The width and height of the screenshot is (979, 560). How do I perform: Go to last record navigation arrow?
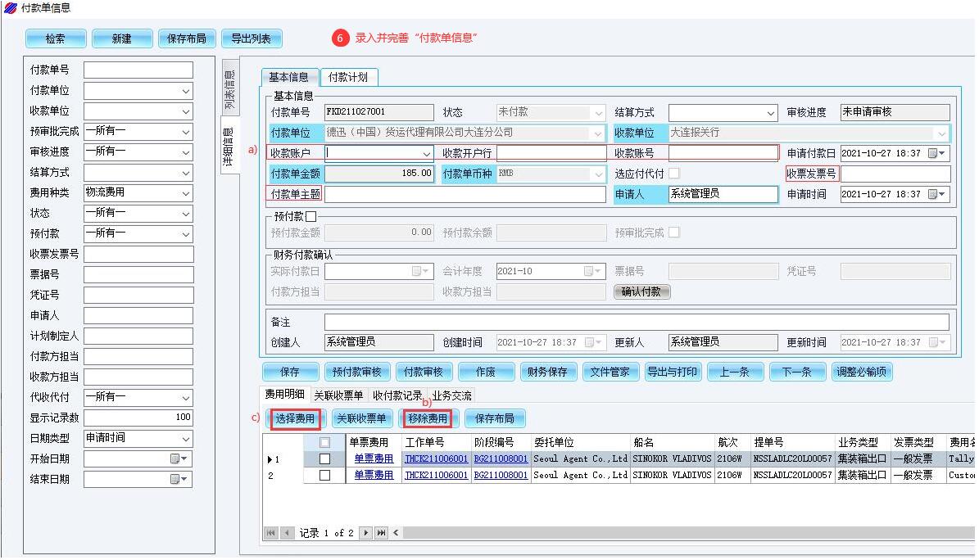click(381, 533)
